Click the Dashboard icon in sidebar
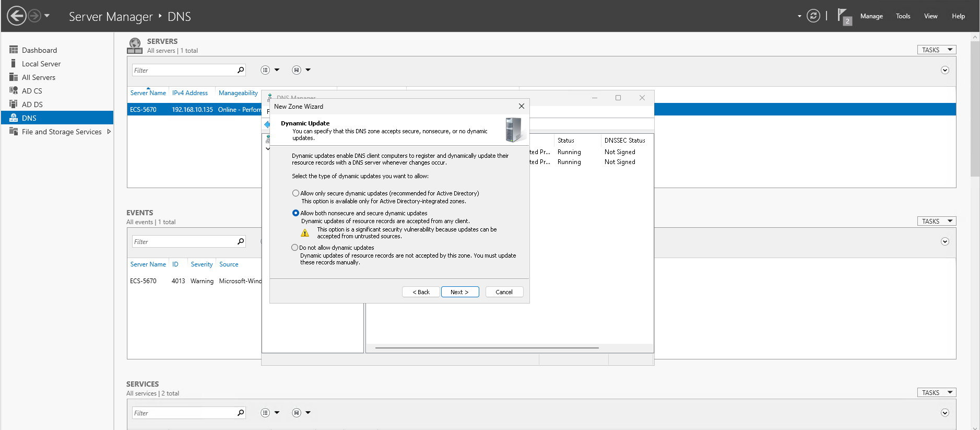The width and height of the screenshot is (980, 430). (x=14, y=50)
